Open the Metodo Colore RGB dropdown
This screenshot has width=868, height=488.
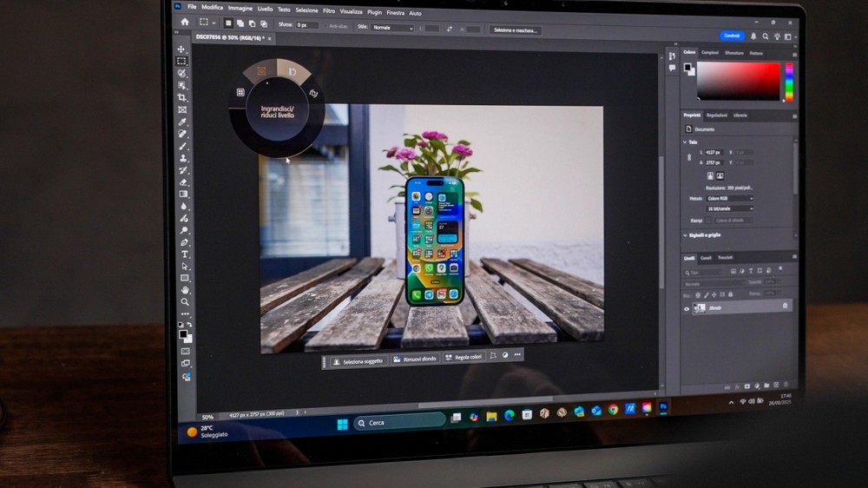point(730,198)
